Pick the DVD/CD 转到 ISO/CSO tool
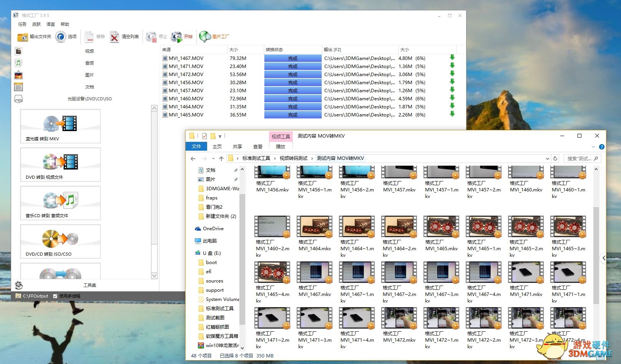621x364 pixels. click(x=60, y=241)
